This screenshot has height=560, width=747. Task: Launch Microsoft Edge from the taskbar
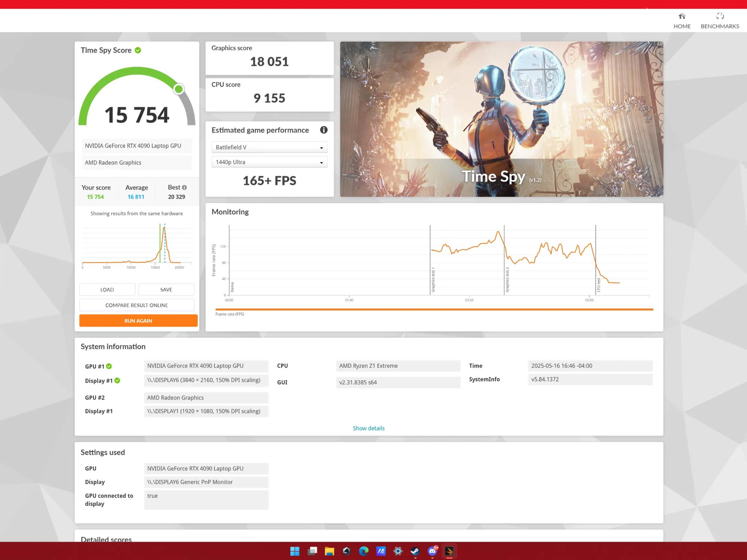coord(364,551)
